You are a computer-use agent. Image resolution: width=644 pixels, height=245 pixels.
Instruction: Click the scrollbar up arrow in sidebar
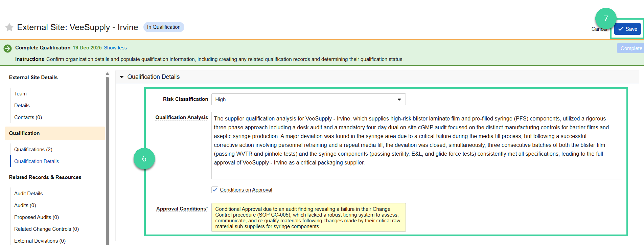(107, 73)
